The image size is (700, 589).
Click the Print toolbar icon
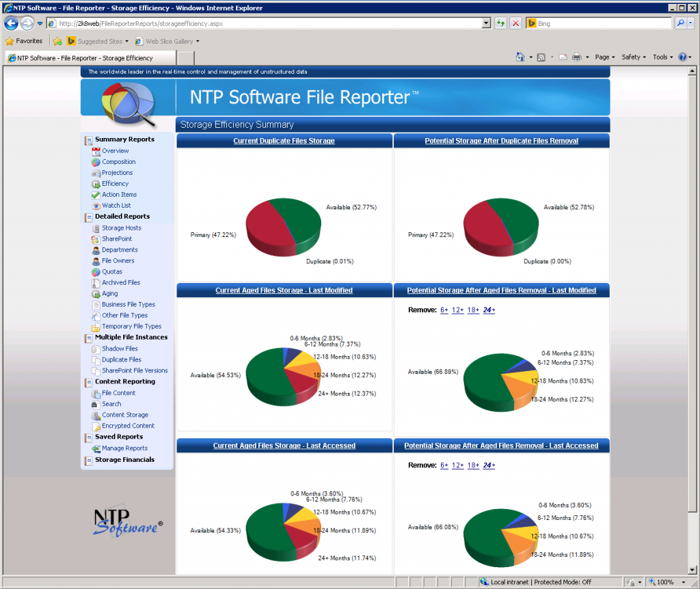[577, 57]
